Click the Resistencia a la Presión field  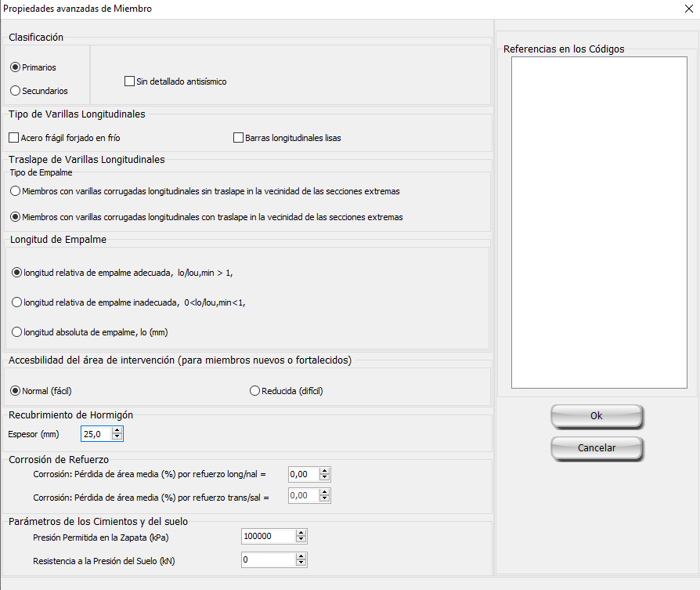click(x=268, y=560)
